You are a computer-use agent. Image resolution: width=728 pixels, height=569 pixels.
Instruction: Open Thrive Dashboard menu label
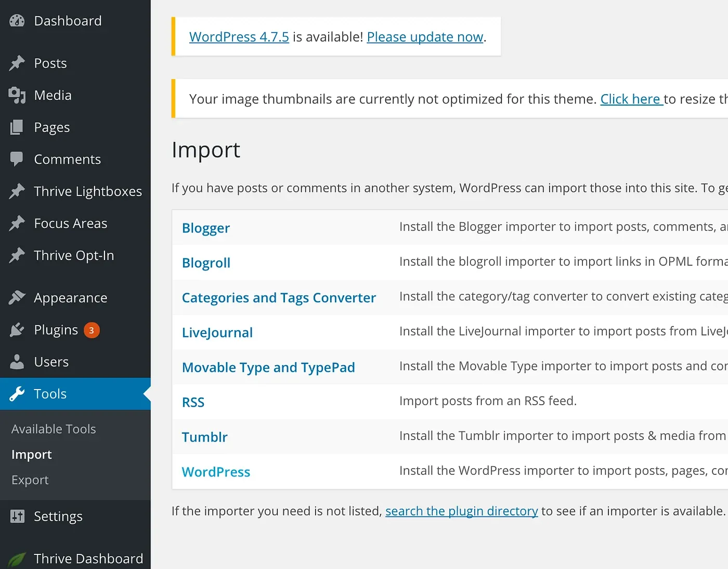(88, 559)
